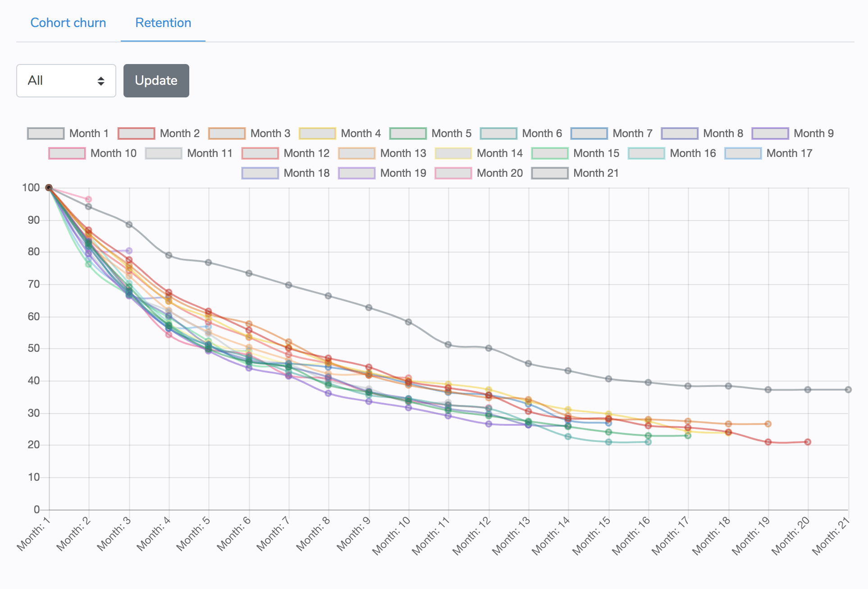Click the Month 17 light blue legend box

tap(743, 153)
